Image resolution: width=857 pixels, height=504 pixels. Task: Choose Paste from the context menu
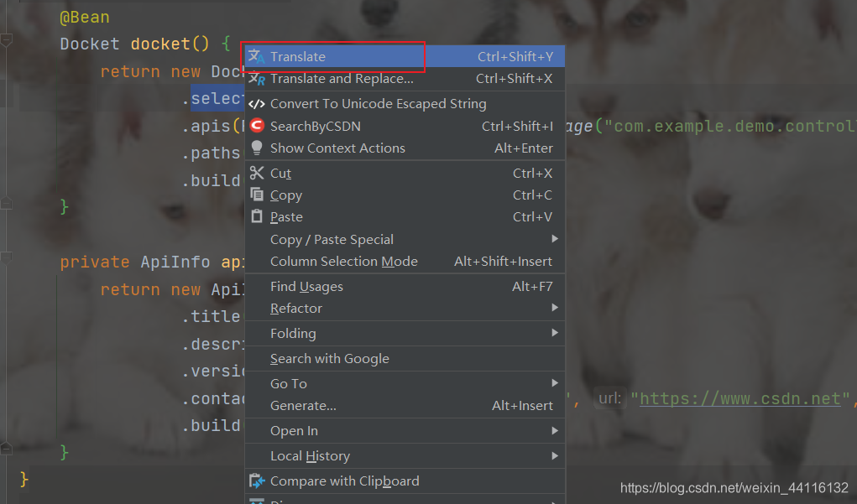coord(405,217)
